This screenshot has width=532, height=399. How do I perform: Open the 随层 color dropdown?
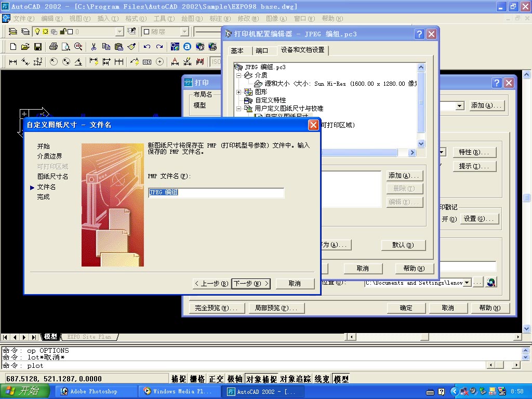184,32
